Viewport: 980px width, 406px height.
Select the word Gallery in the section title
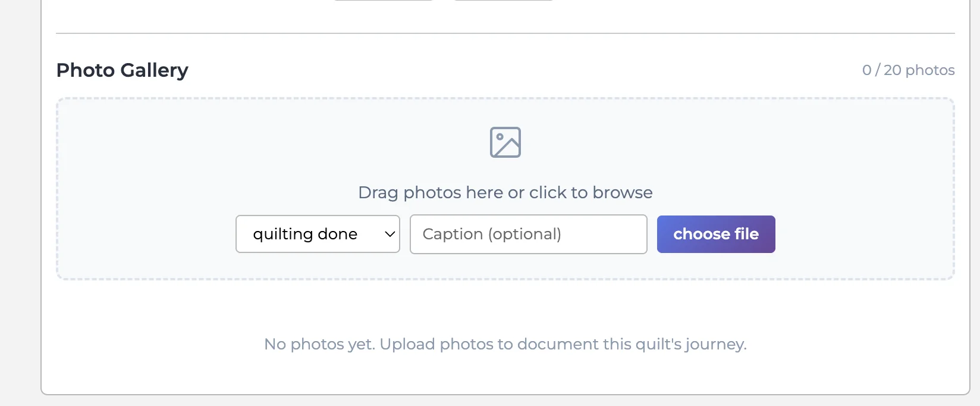point(155,70)
